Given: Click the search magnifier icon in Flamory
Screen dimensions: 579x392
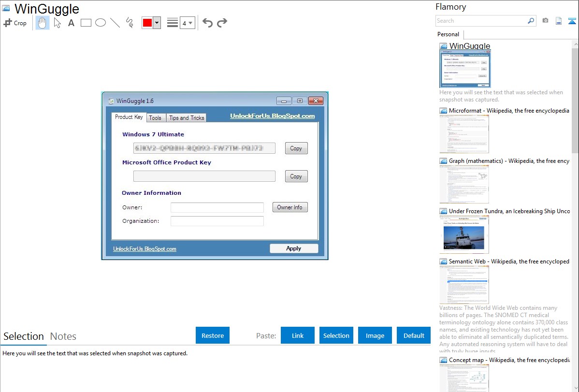Looking at the screenshot, I should click(531, 21).
